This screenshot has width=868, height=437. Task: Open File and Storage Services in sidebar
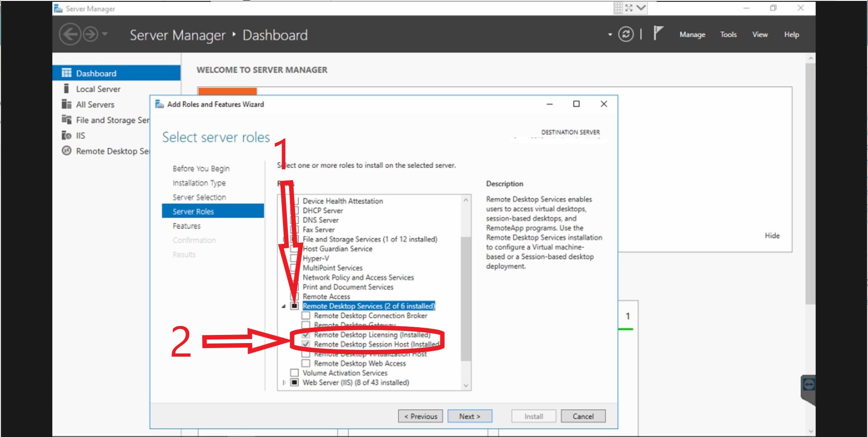113,120
